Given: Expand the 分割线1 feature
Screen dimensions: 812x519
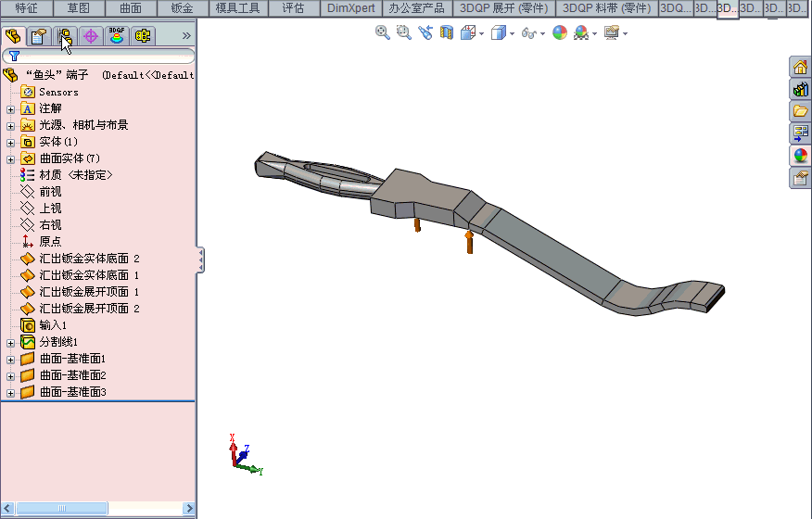Looking at the screenshot, I should coord(10,343).
